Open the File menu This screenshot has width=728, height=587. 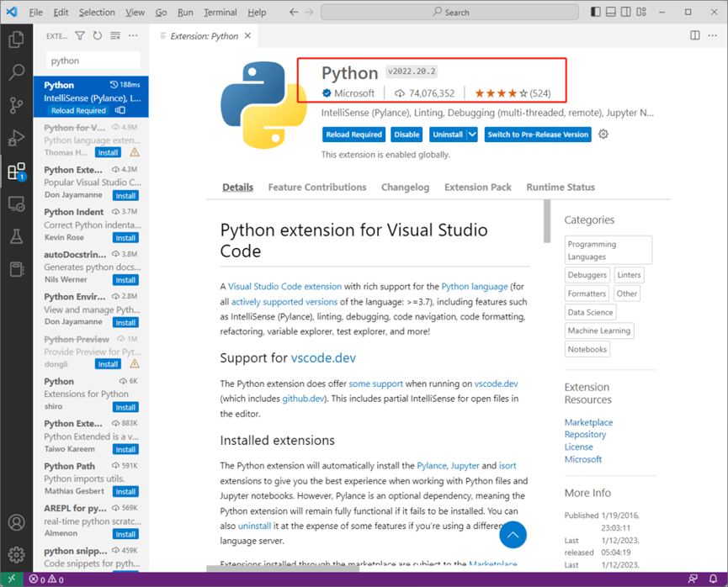coord(35,13)
